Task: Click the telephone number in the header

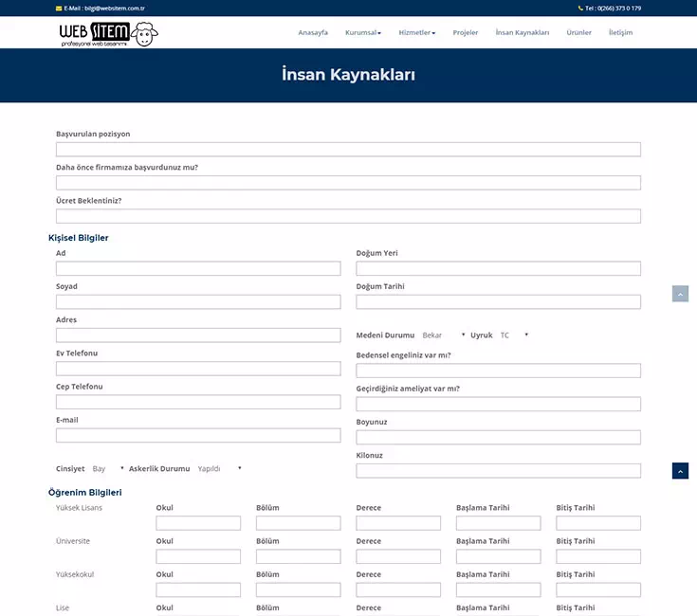Action: (619, 8)
